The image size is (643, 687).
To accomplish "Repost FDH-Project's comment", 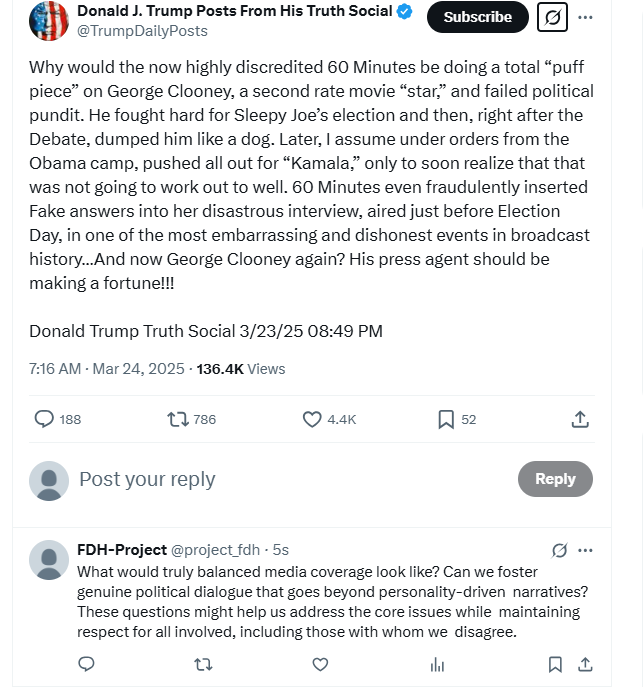I will (203, 664).
